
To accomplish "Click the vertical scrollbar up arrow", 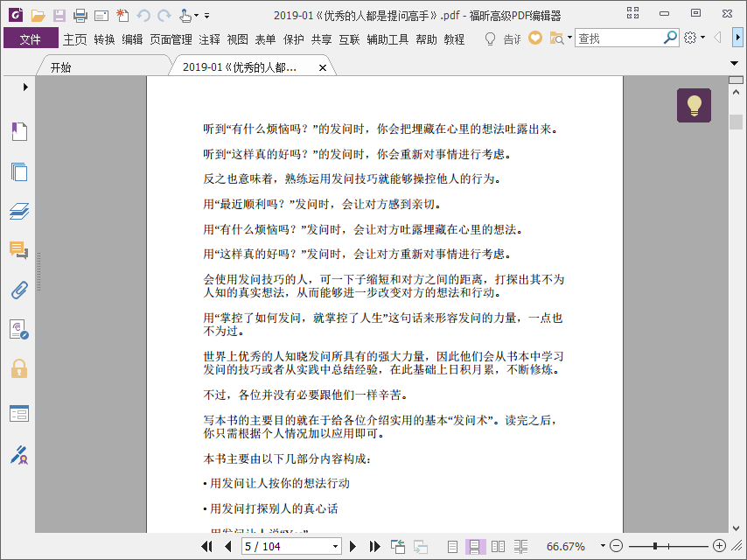I will click(x=736, y=92).
